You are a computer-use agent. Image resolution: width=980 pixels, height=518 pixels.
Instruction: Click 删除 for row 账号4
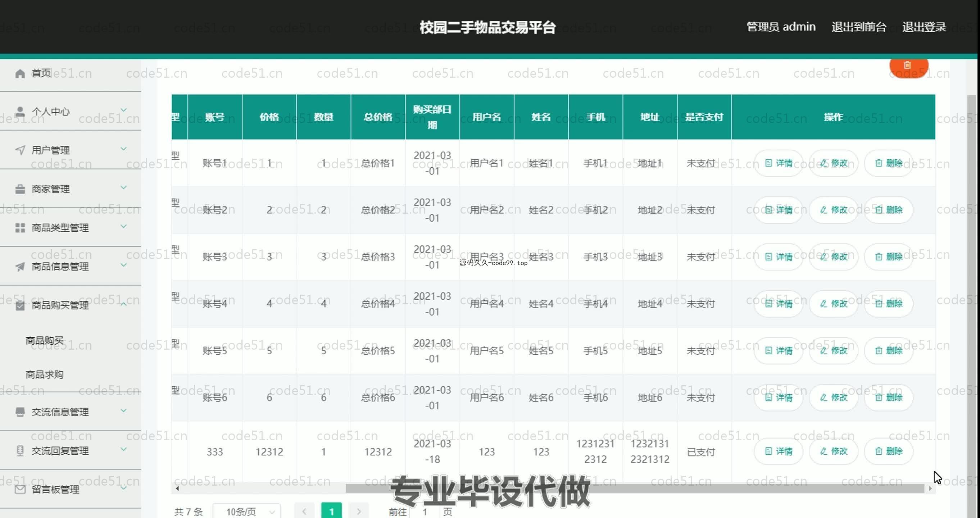pos(889,304)
